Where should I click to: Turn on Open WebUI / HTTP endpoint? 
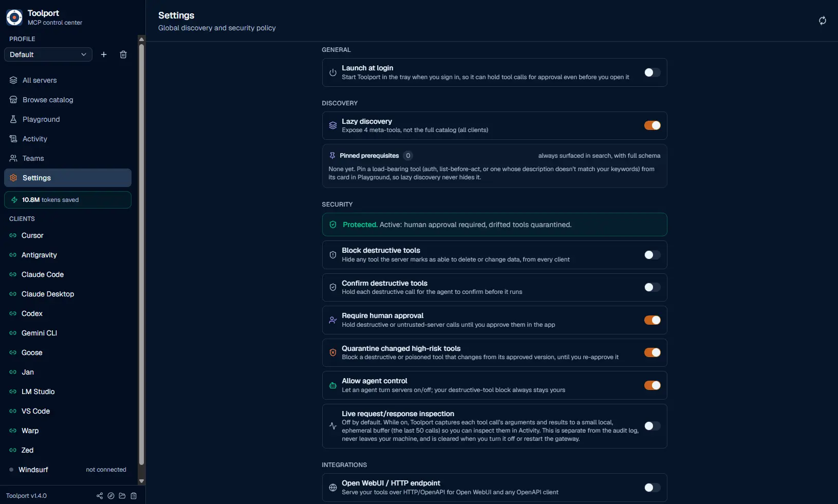click(653, 488)
